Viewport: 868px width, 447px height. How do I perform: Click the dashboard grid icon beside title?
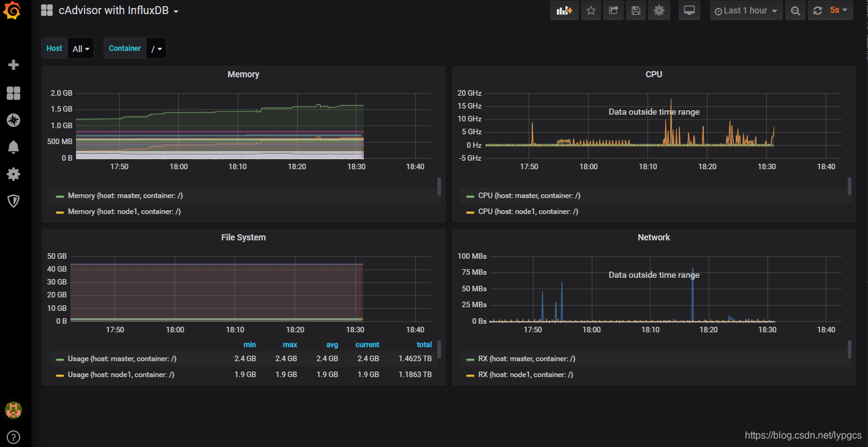[47, 10]
